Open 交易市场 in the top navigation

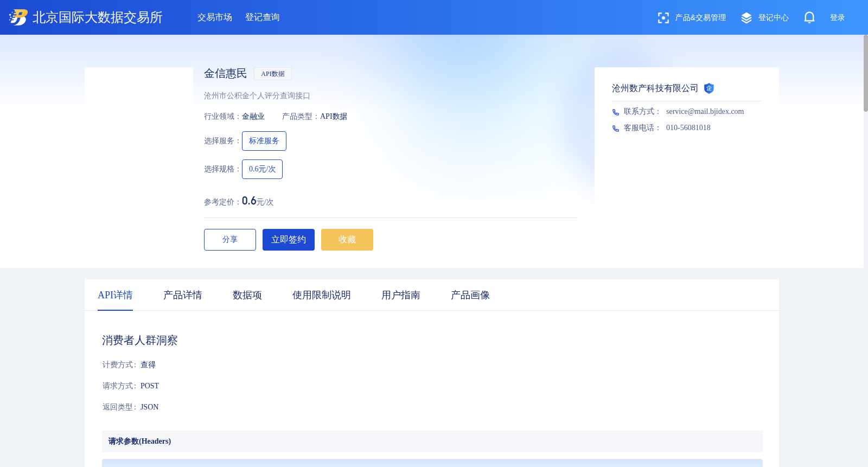[215, 17]
